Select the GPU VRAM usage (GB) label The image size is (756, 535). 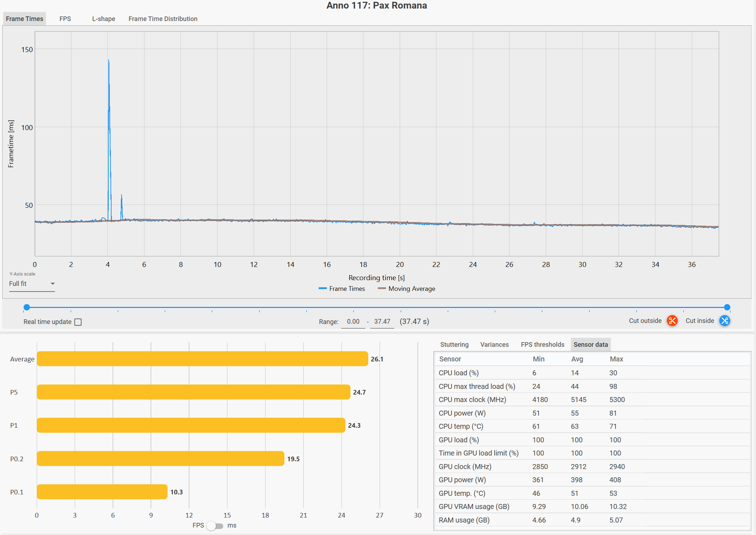[474, 506]
